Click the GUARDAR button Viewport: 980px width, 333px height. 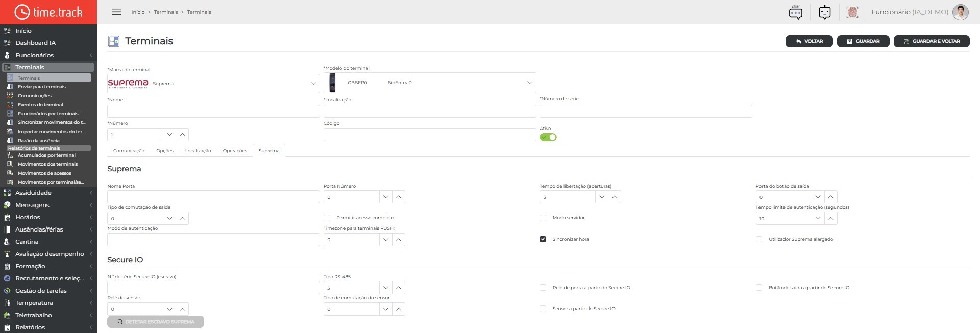click(x=863, y=41)
